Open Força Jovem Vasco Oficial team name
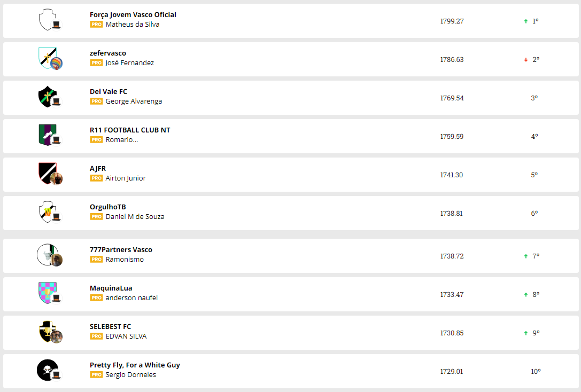581x392 pixels. click(x=133, y=14)
